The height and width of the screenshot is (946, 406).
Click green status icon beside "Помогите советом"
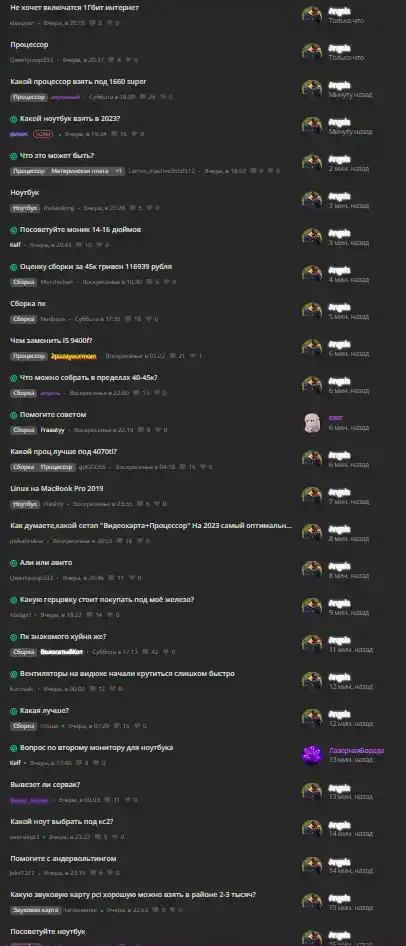(14, 415)
